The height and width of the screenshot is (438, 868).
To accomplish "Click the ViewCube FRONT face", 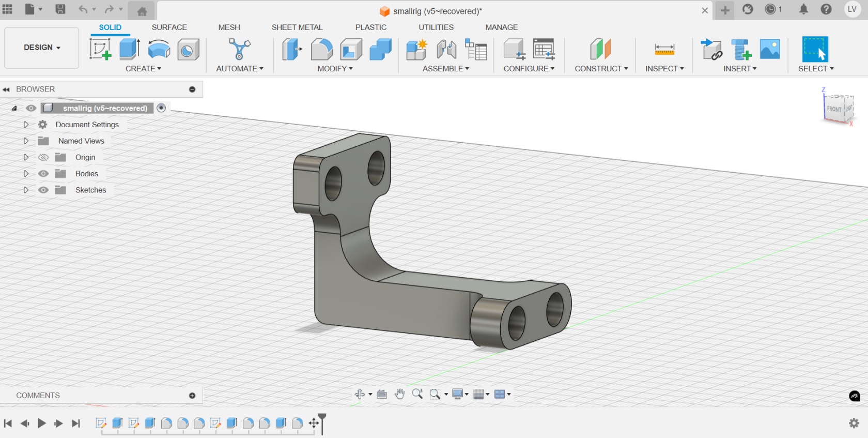I will coord(833,109).
